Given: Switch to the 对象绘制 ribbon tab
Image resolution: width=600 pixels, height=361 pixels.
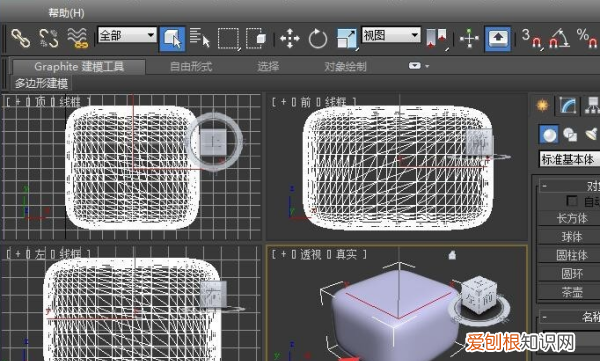Looking at the screenshot, I should tap(345, 67).
